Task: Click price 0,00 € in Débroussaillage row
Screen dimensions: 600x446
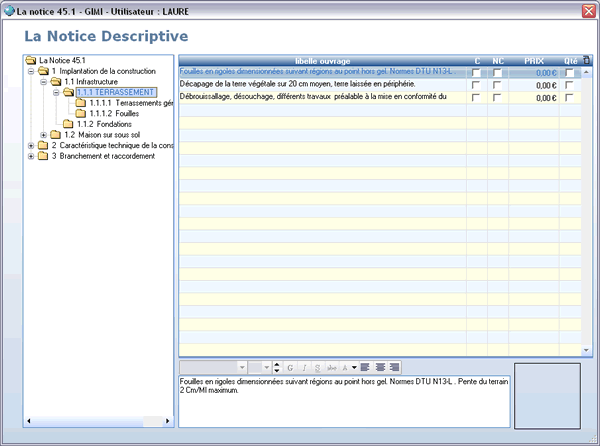Action: [546, 98]
